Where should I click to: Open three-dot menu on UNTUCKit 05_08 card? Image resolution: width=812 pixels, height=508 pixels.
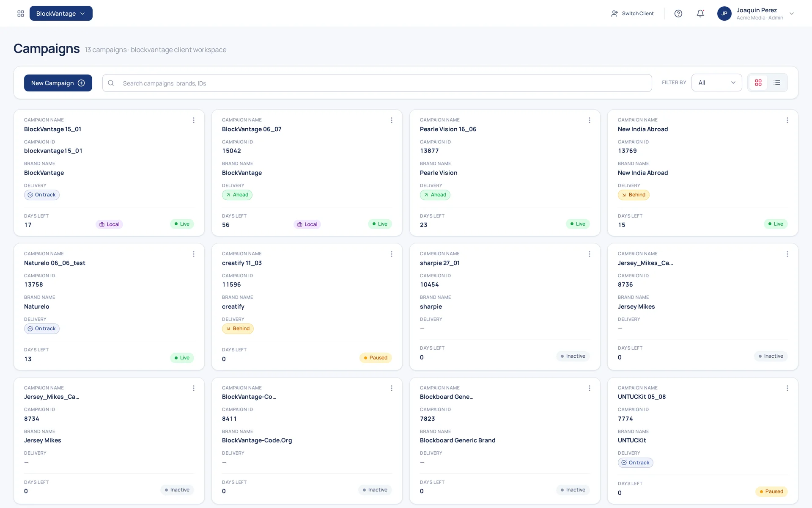pyautogui.click(x=787, y=388)
